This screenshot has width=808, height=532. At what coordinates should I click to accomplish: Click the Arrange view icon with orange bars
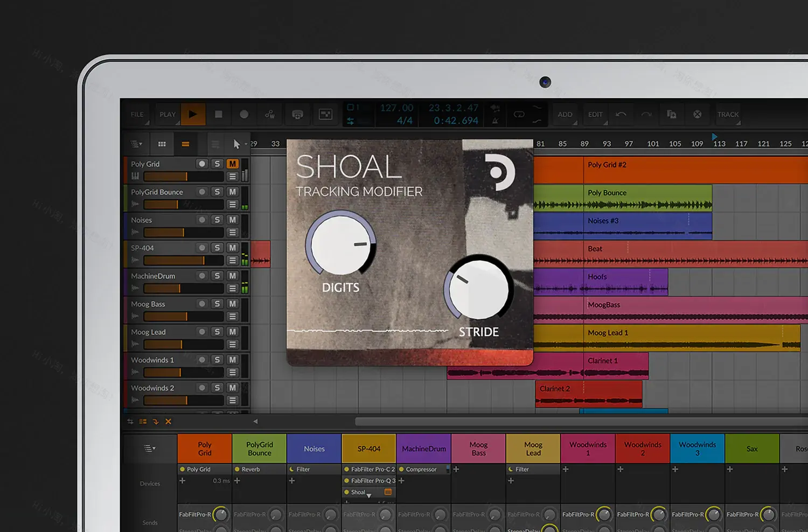click(x=186, y=144)
